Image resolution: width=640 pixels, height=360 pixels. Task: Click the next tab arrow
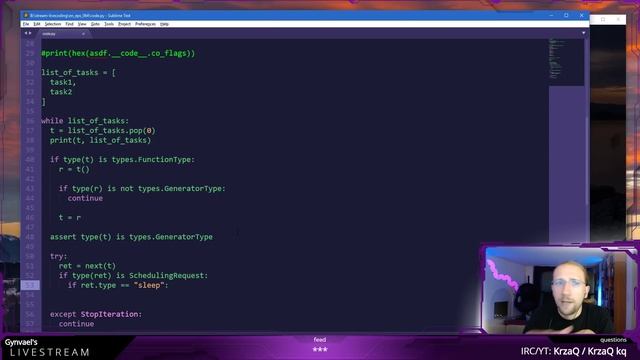(x=30, y=33)
